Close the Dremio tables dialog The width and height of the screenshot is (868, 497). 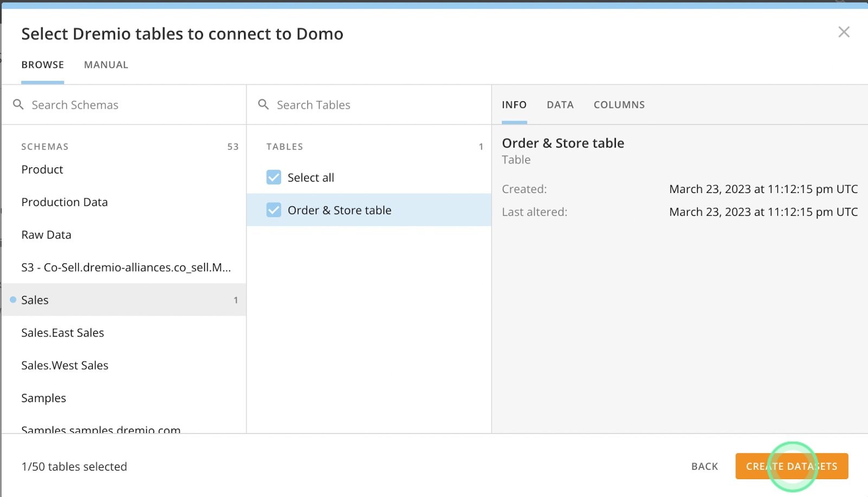pos(844,32)
